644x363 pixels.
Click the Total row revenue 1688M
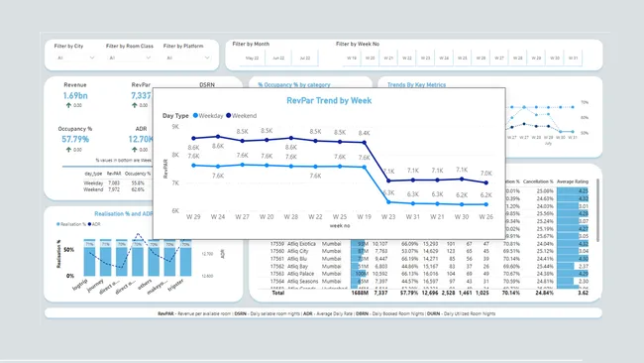click(360, 293)
